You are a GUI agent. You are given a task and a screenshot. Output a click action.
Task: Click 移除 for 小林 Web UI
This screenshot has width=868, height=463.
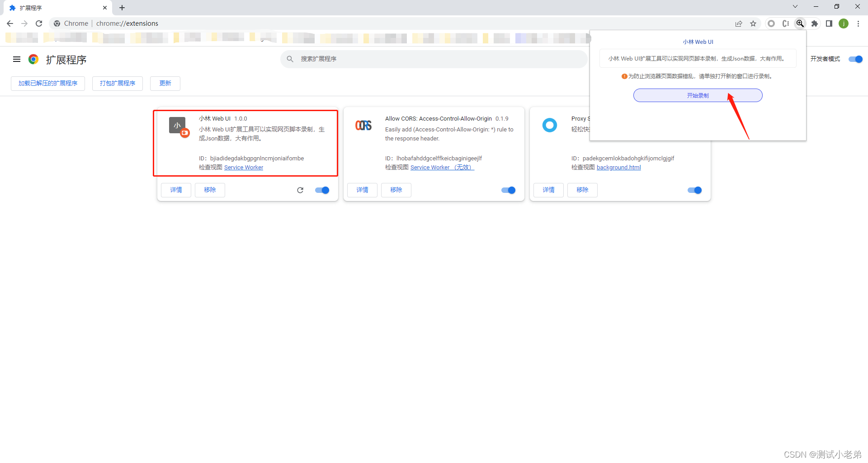tap(210, 190)
